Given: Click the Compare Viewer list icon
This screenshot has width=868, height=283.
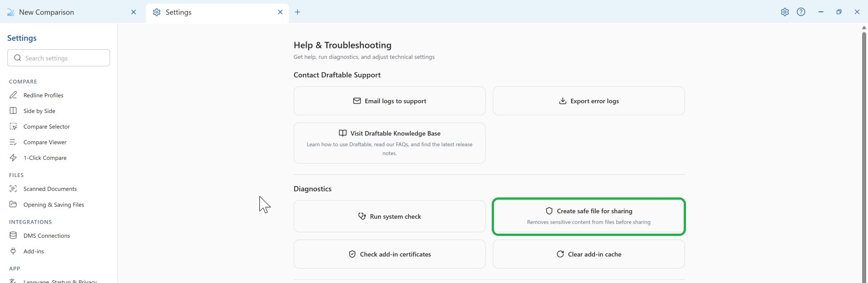Looking at the screenshot, I should [13, 142].
